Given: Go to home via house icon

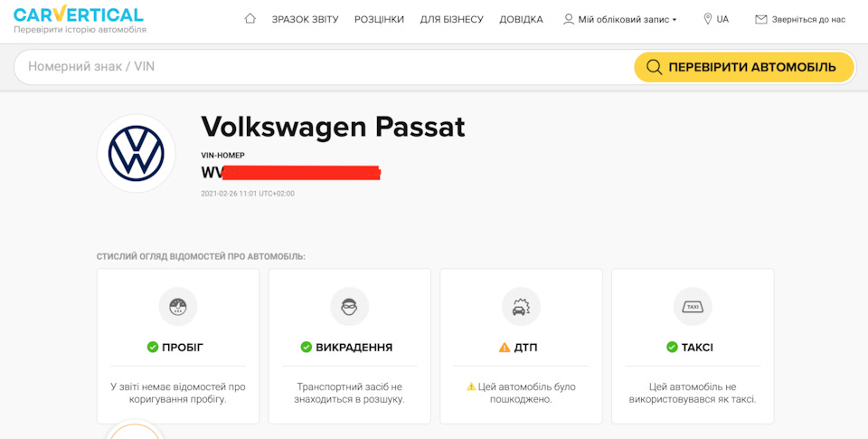Looking at the screenshot, I should [x=250, y=19].
